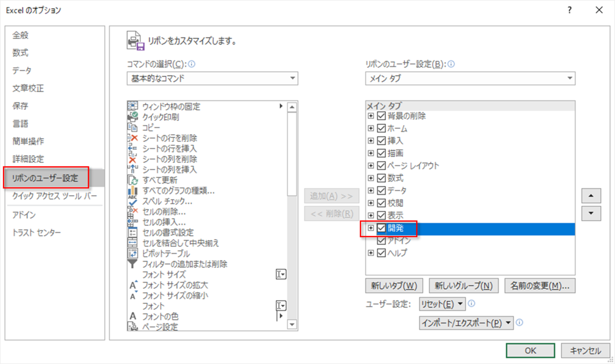The height and width of the screenshot is (364, 615).
Task: Select the ページ設定 icon
Action: [132, 327]
